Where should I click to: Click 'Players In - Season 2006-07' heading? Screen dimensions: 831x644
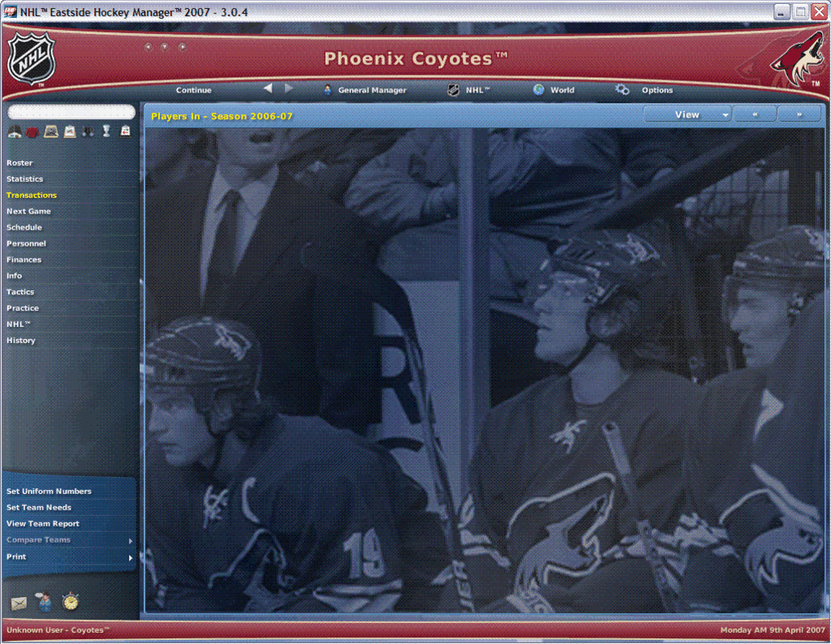point(222,116)
